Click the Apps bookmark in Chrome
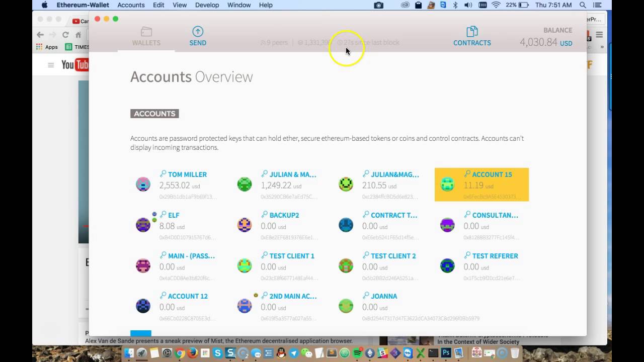 47,47
